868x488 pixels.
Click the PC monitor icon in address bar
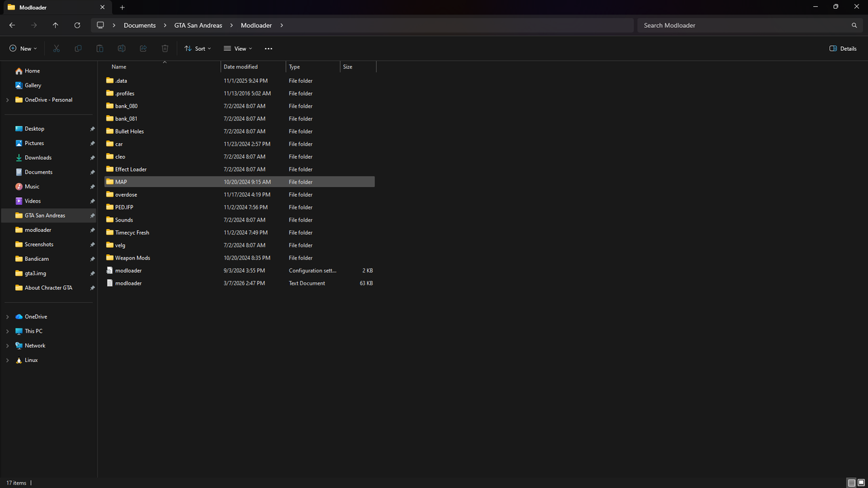(x=100, y=25)
